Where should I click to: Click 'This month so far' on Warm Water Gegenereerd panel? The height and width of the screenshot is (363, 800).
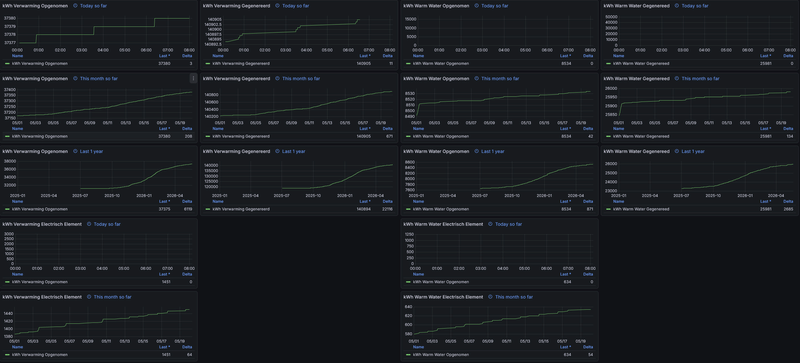701,79
